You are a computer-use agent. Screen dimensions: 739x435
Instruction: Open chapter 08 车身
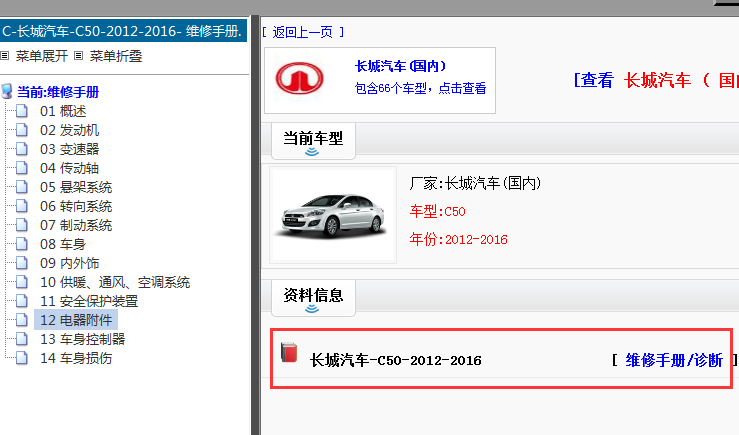pyautogui.click(x=63, y=244)
